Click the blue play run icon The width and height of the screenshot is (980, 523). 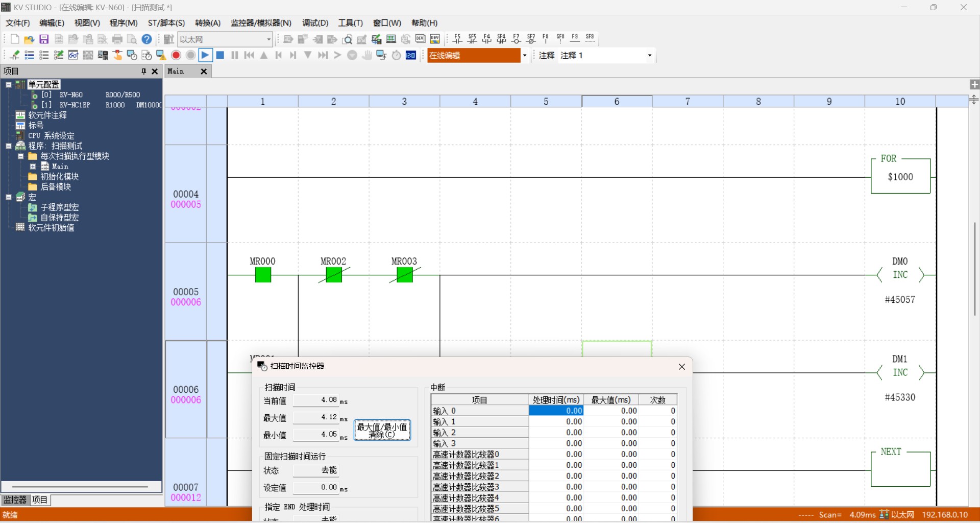206,55
